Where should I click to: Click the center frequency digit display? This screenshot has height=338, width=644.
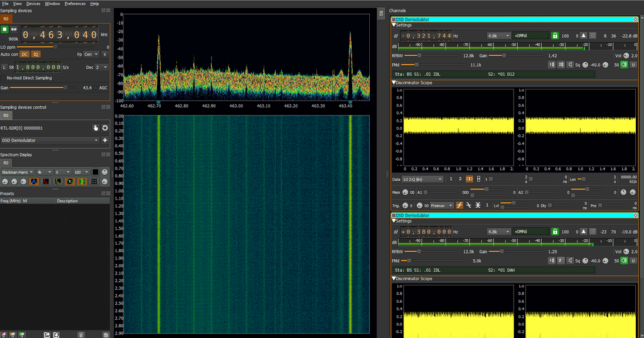pos(59,34)
